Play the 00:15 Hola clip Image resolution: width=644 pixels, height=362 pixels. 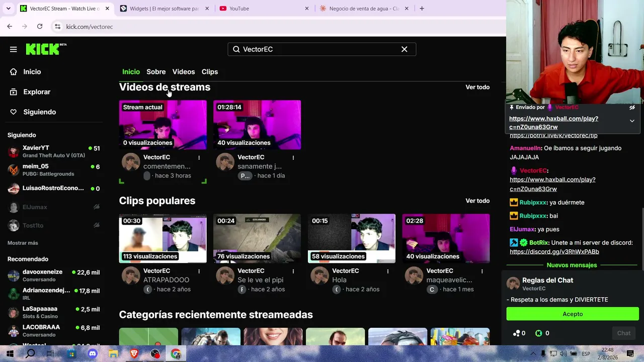(352, 238)
